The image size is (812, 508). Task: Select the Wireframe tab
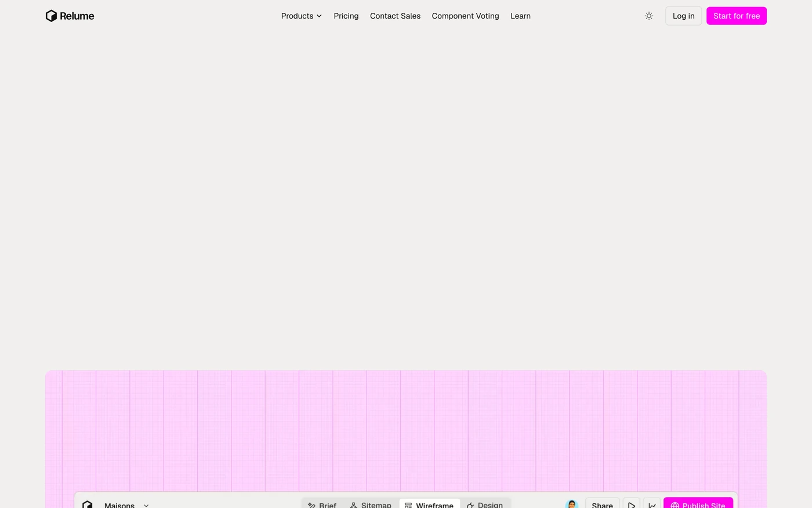click(x=429, y=504)
